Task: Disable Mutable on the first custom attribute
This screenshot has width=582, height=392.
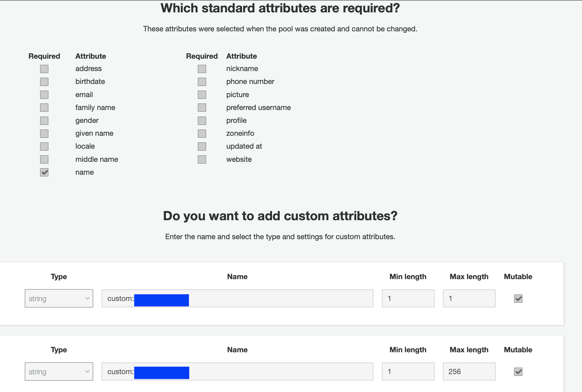Action: click(x=518, y=299)
